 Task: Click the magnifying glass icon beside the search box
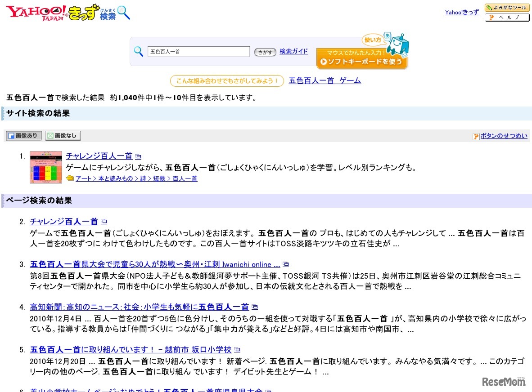coord(139,52)
